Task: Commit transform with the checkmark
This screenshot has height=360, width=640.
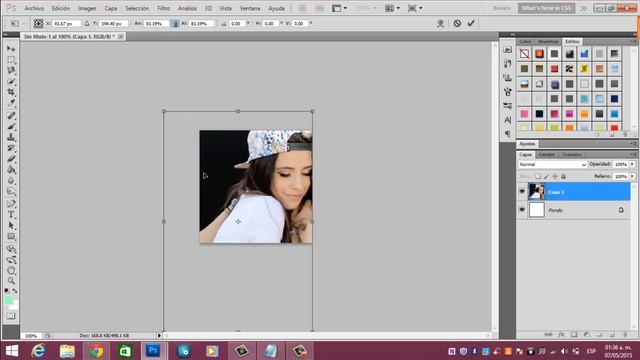Action: pos(471,23)
